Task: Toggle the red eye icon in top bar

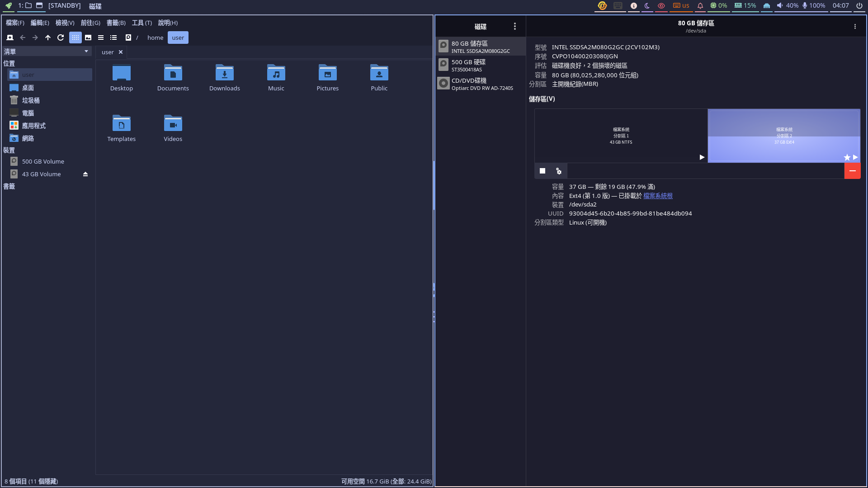Action: (661, 6)
